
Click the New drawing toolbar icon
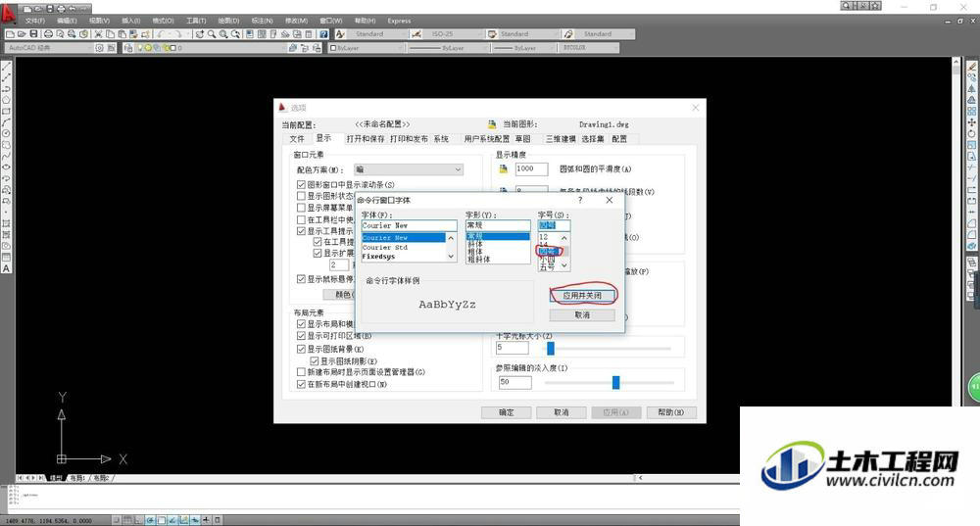(10, 34)
